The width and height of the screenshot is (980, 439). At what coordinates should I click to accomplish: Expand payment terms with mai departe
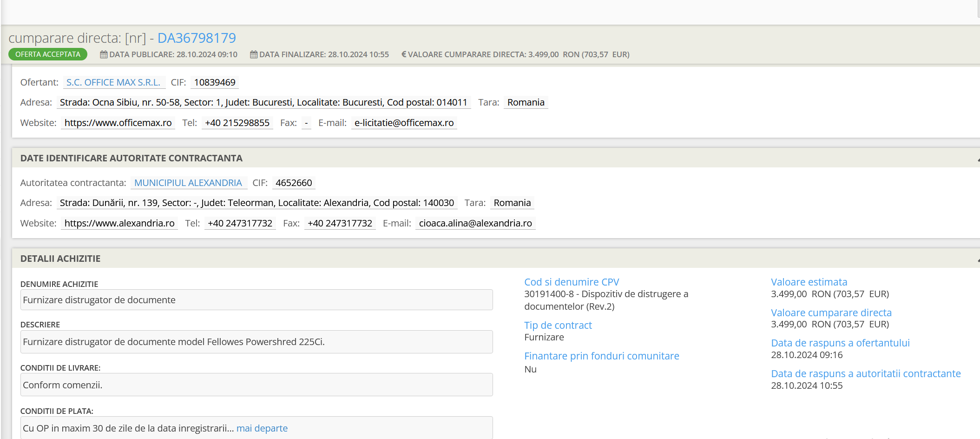coord(262,428)
